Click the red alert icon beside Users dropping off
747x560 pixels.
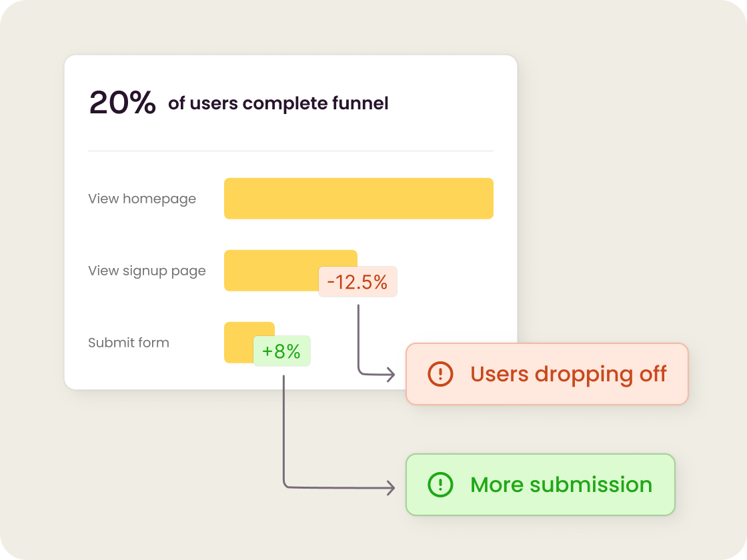pos(440,374)
